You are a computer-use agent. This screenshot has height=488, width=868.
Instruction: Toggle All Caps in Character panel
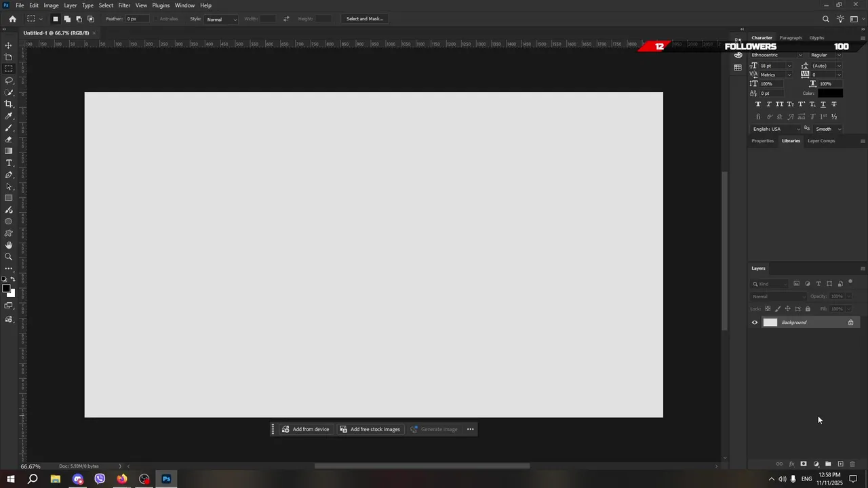(x=779, y=104)
